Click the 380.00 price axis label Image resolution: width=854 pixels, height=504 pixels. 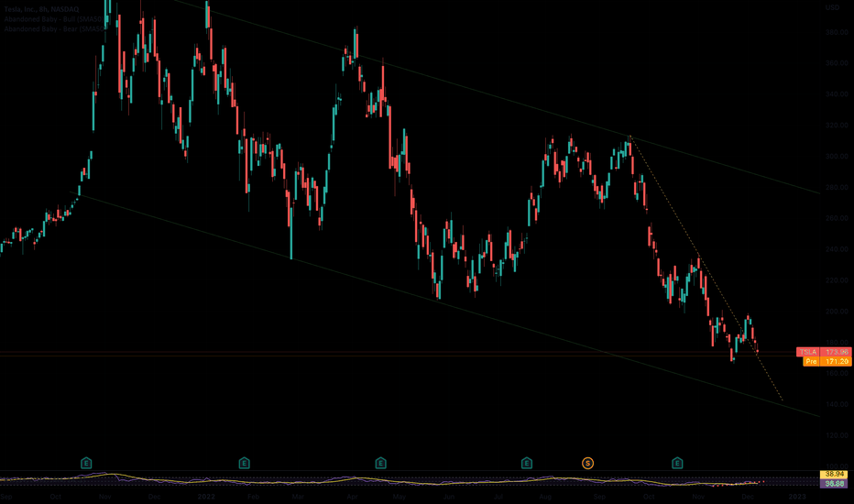point(837,32)
